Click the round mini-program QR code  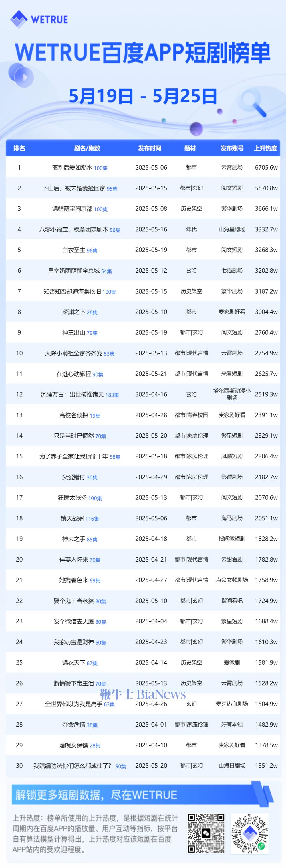tap(249, 834)
